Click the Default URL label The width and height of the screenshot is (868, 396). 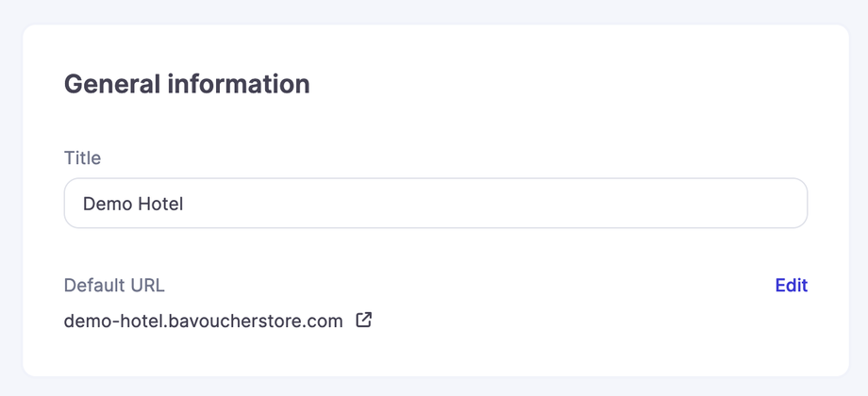[114, 286]
